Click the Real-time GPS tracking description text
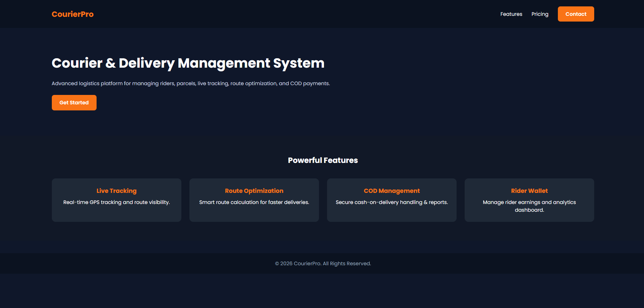This screenshot has height=308, width=644. tap(116, 202)
